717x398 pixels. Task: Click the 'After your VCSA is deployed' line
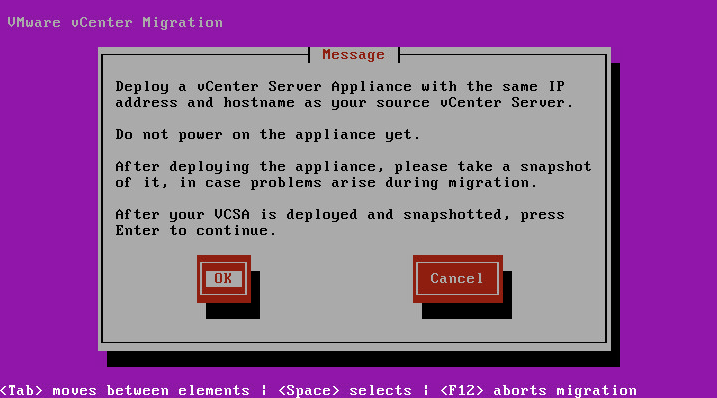click(x=340, y=215)
